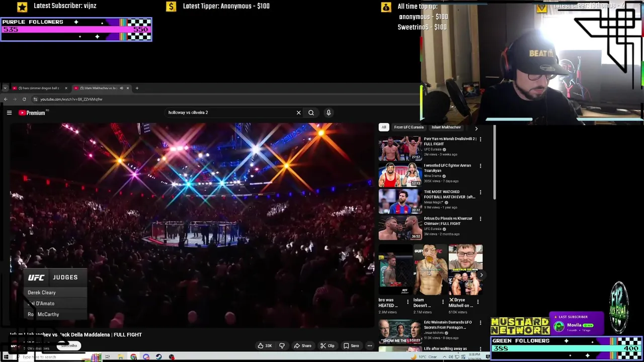
Task: Open the YouTube hamburger guide menu
Action: [x=9, y=113]
